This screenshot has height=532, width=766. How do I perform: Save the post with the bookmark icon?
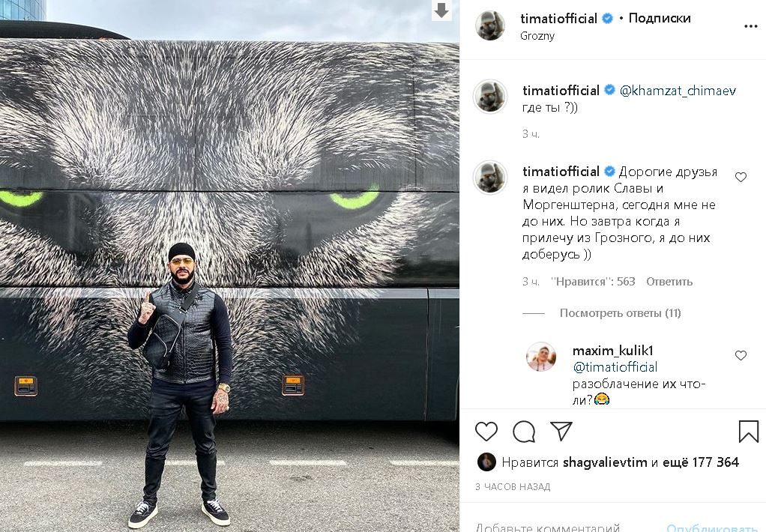pyautogui.click(x=748, y=432)
